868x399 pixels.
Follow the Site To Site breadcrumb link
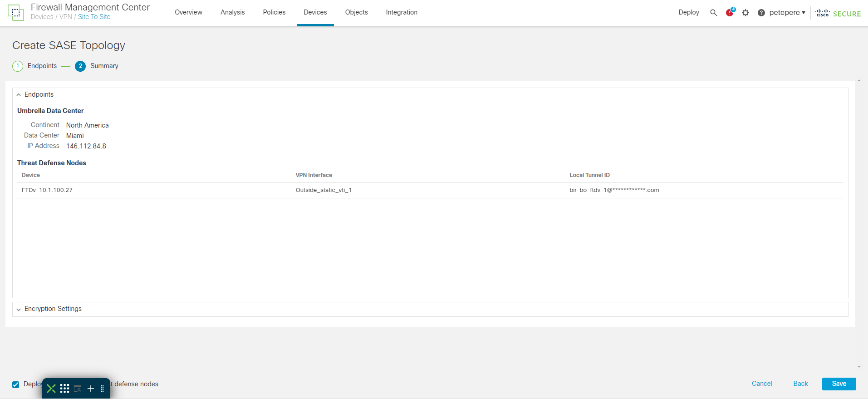coord(94,17)
